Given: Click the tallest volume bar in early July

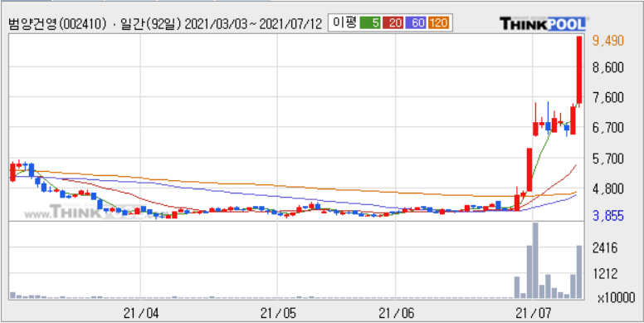Looking at the screenshot, I should click(535, 261).
